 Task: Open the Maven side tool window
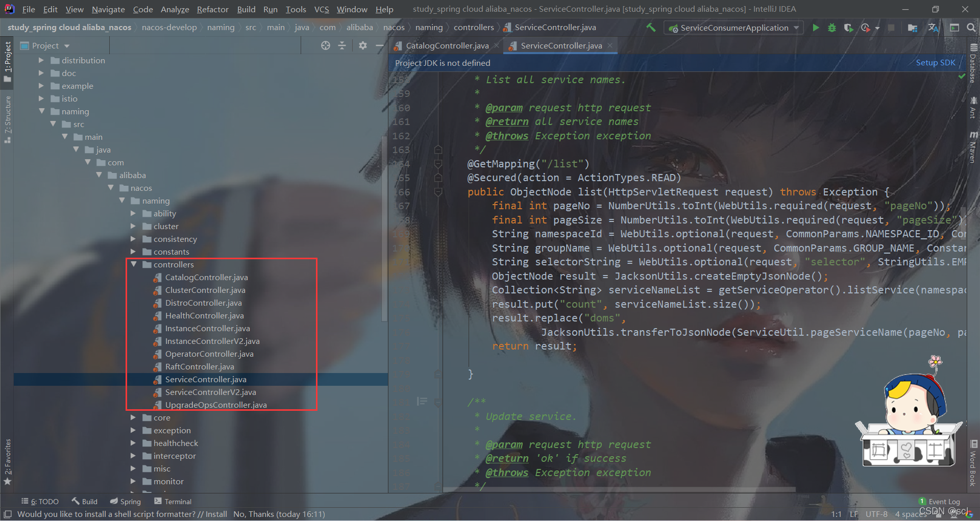(973, 147)
